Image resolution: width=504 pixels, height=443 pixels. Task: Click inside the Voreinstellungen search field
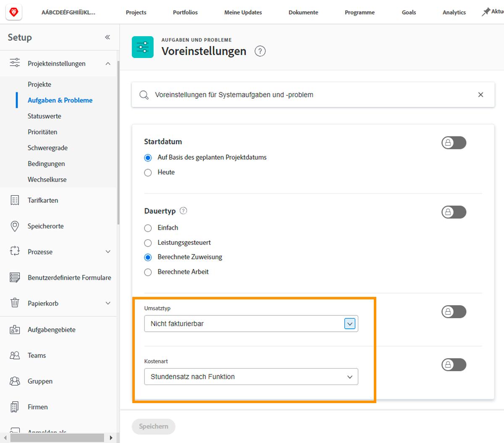click(x=294, y=95)
